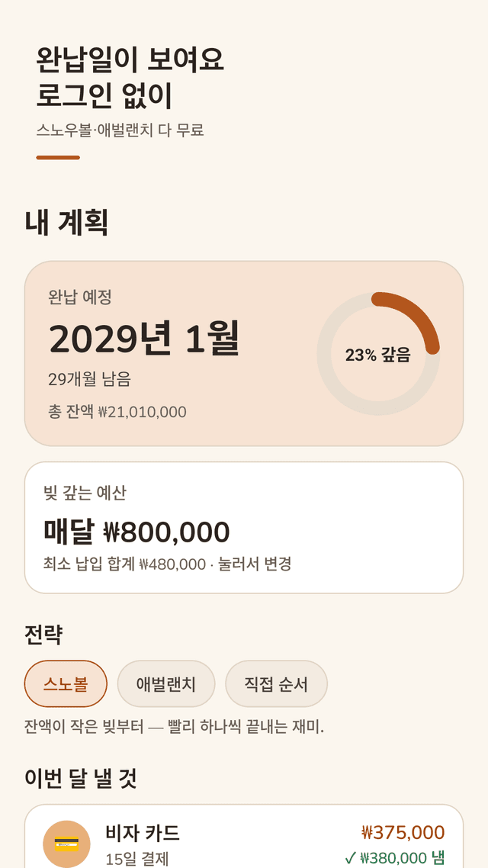Select the 스노볼 strategy chip
Image resolution: width=488 pixels, height=868 pixels.
coord(66,683)
